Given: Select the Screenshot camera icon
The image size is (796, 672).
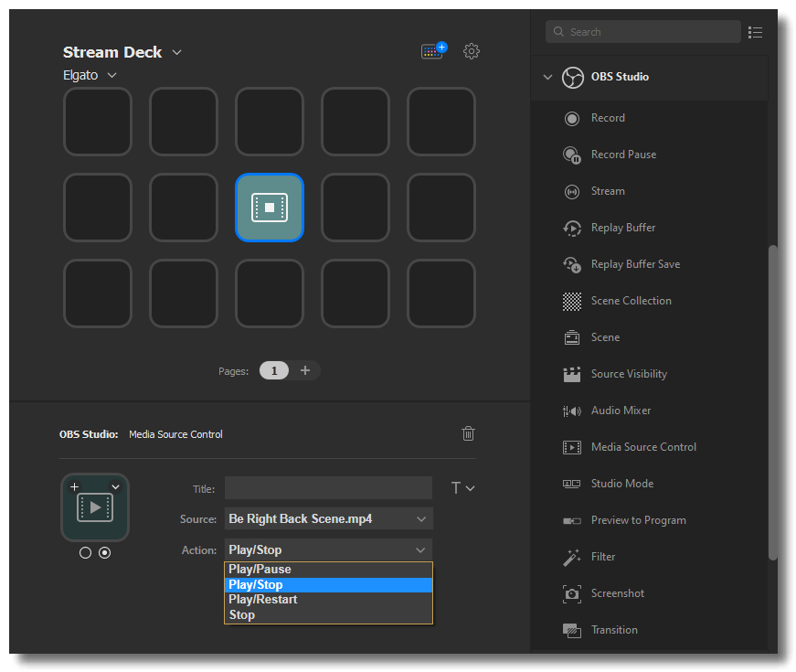Looking at the screenshot, I should point(571,593).
